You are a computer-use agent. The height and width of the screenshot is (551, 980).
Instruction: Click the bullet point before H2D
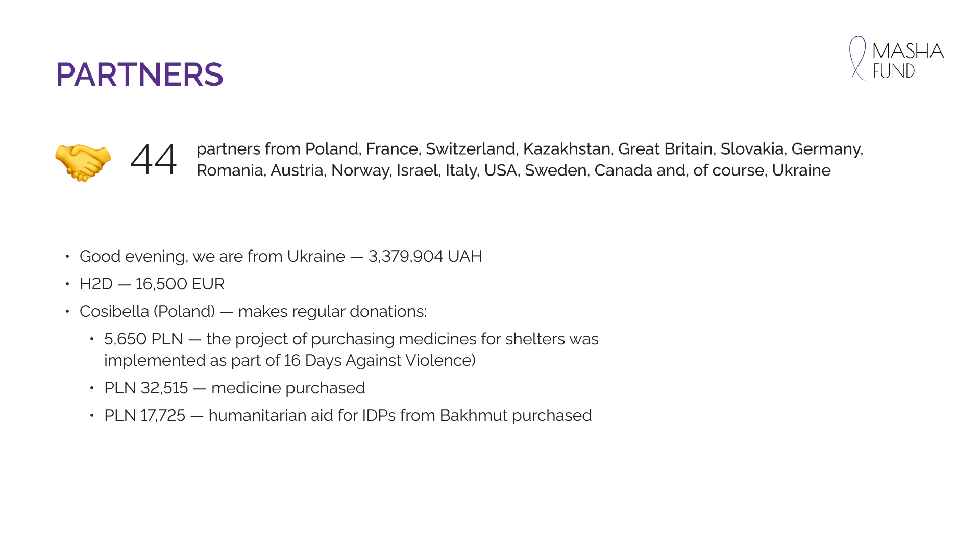(x=67, y=284)
